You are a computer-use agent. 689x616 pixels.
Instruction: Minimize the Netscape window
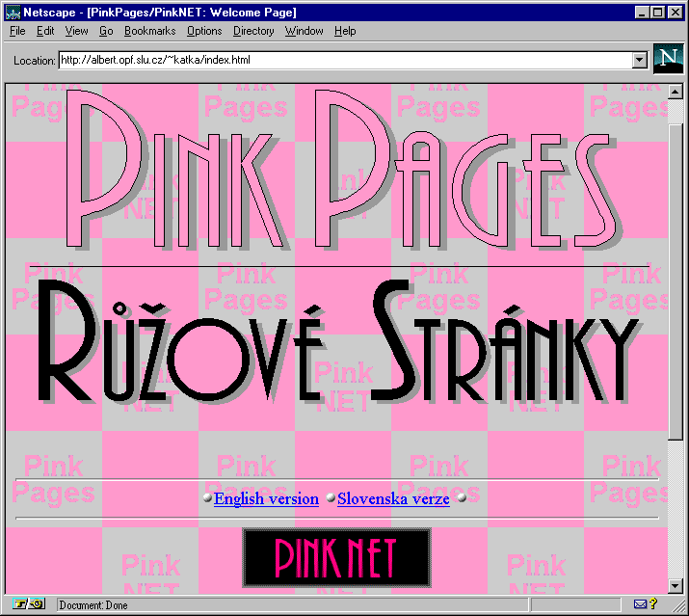pos(642,13)
